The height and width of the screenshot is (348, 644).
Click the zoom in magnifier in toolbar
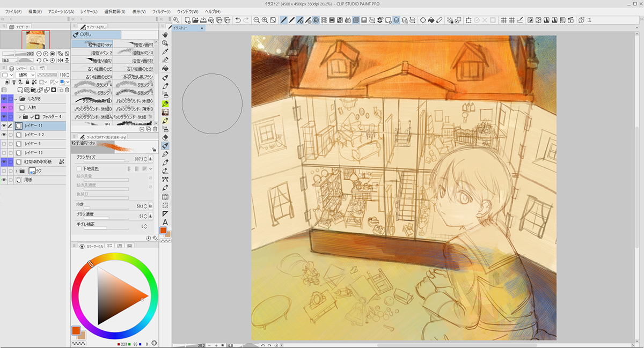pyautogui.click(x=265, y=20)
